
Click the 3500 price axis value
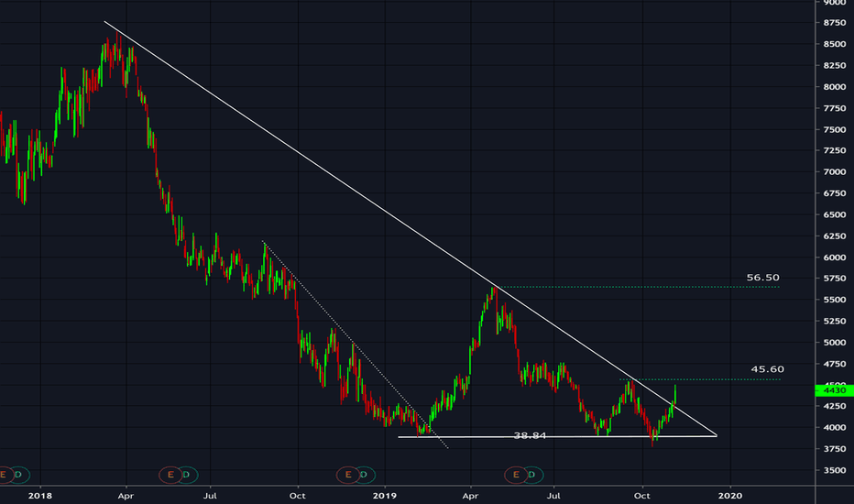coord(835,470)
